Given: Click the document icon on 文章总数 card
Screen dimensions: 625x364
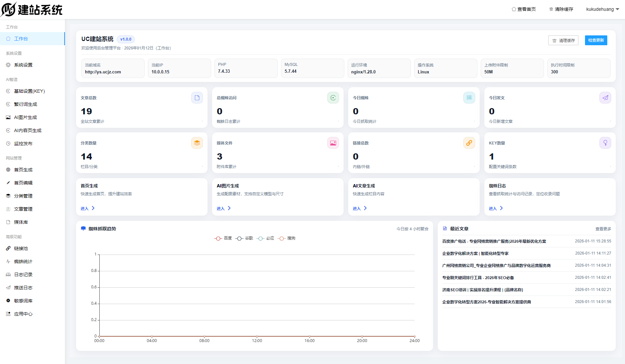Looking at the screenshot, I should coord(197,98).
